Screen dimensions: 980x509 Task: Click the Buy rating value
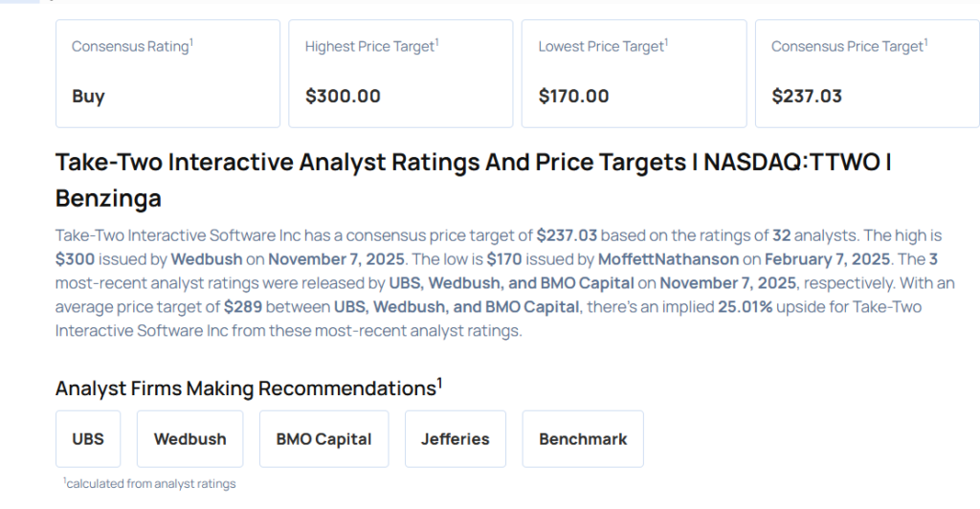[88, 96]
